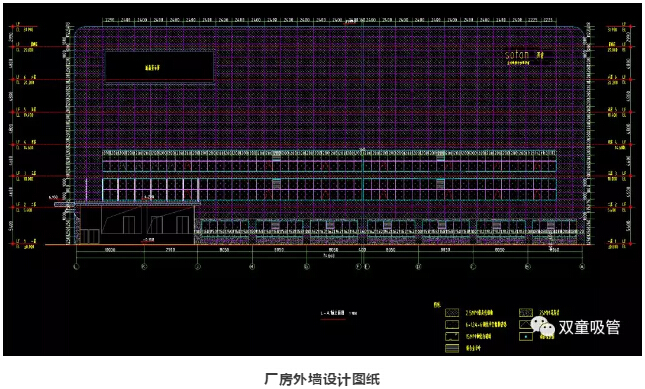The width and height of the screenshot is (645, 389).
Task: Click the first crosshatch legend swatch
Action: coord(452,313)
